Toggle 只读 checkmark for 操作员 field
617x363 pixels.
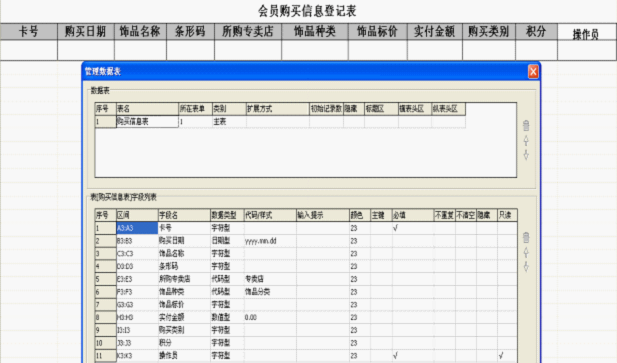(501, 355)
